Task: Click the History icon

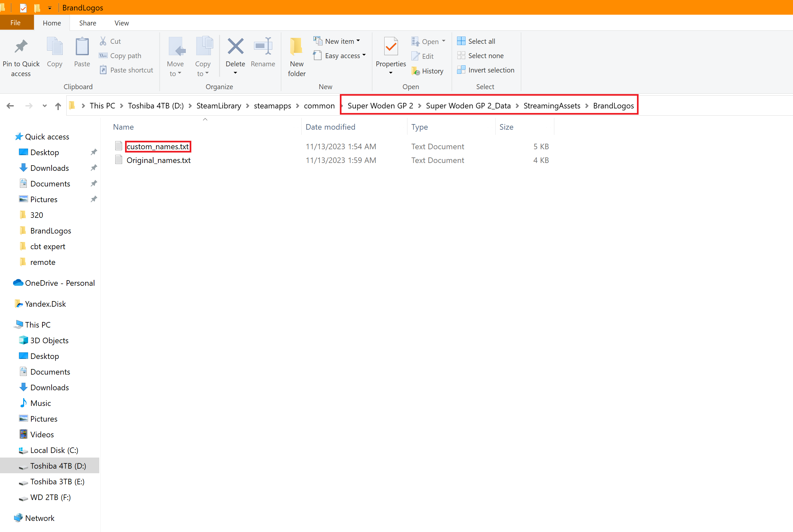Action: coord(416,71)
